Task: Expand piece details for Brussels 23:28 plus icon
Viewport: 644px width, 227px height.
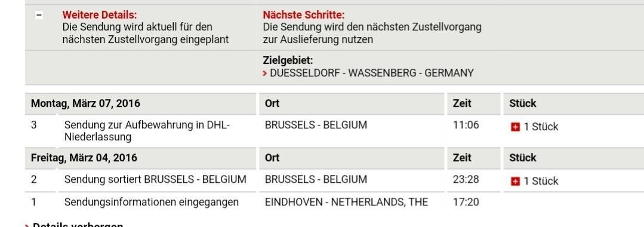Action: 515,182
